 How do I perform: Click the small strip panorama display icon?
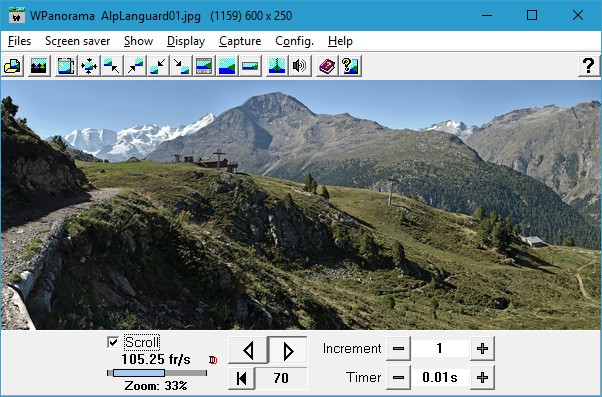[250, 66]
